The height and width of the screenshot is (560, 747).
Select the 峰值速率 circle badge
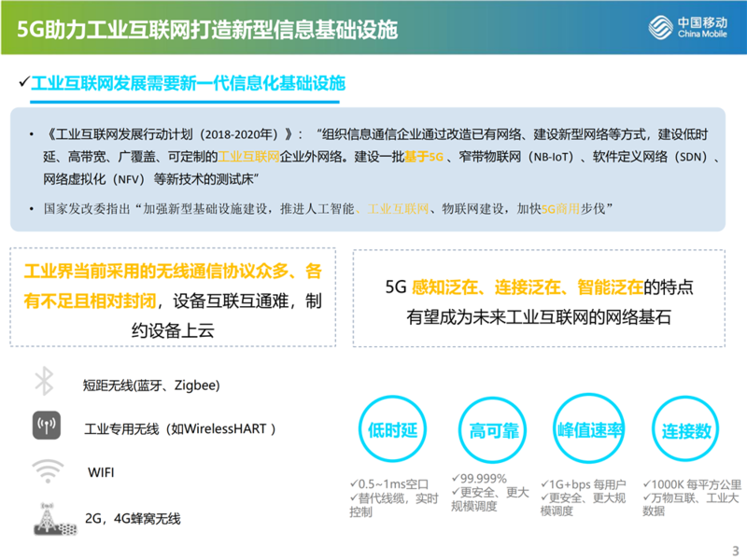tap(590, 431)
